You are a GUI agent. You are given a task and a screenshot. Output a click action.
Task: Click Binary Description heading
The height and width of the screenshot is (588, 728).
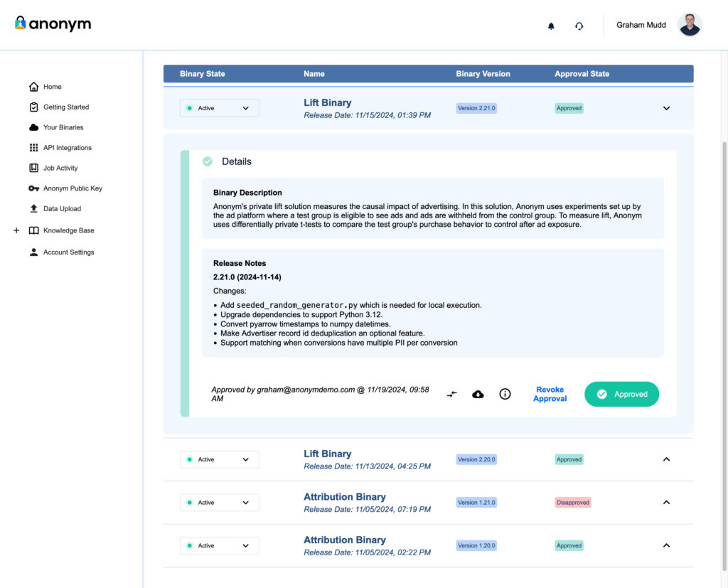pos(247,193)
